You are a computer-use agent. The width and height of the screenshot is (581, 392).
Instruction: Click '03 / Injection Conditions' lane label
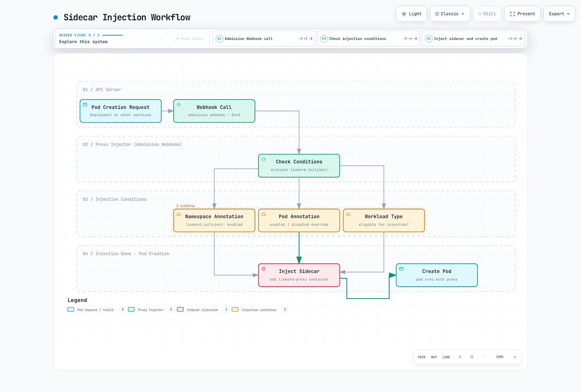click(x=114, y=199)
